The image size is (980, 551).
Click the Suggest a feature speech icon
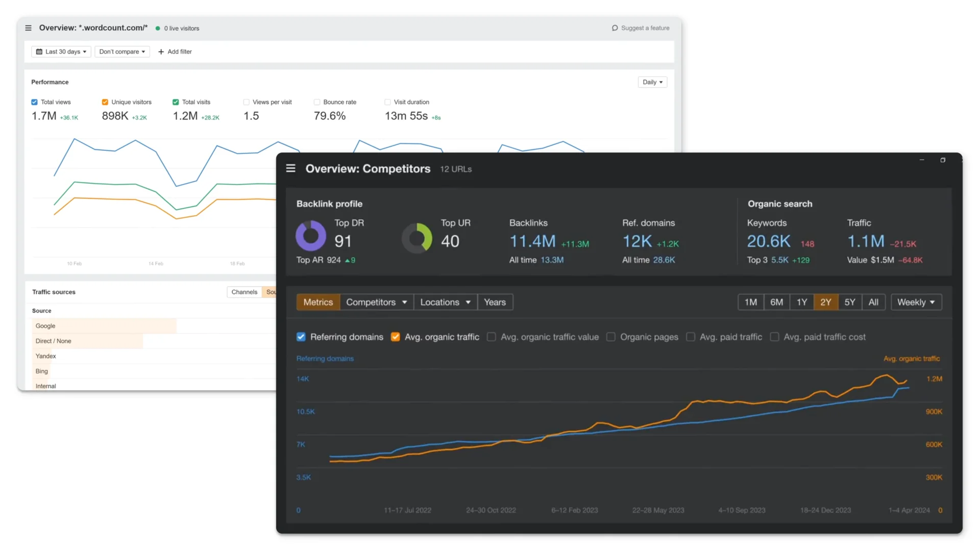[x=615, y=28]
